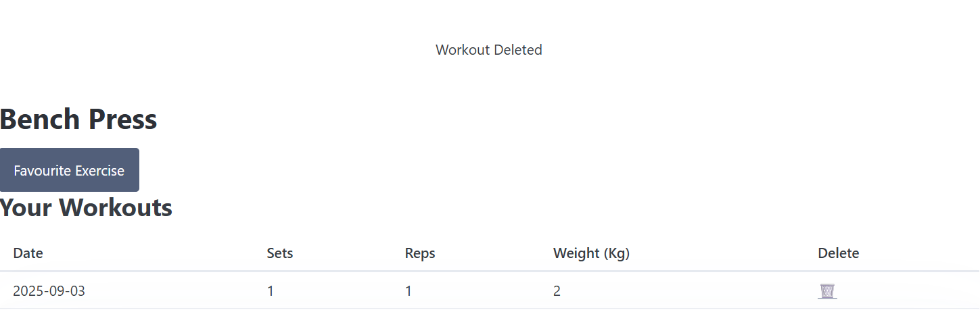This screenshot has width=980, height=310.
Task: Mark Bench Press as a favourite exercise
Action: pos(69,170)
